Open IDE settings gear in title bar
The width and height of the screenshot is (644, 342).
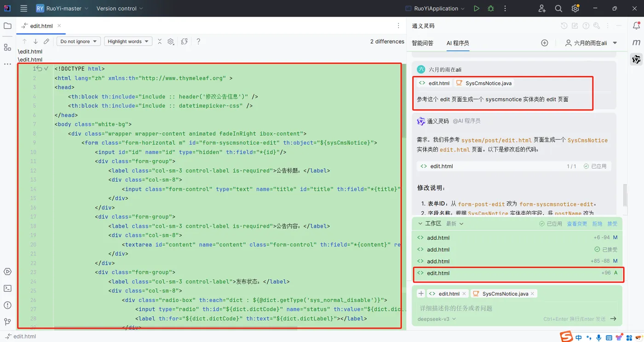tap(575, 8)
